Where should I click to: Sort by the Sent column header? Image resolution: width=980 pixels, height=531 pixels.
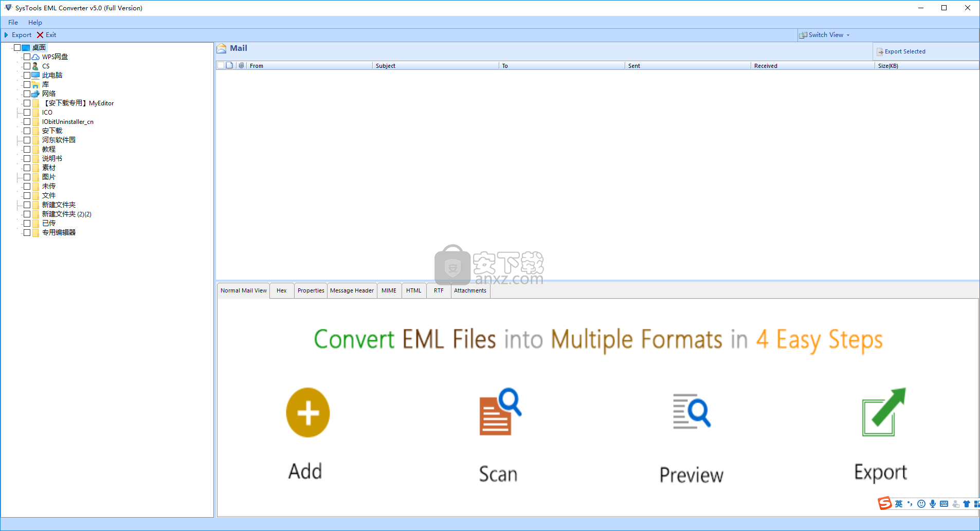[688, 66]
